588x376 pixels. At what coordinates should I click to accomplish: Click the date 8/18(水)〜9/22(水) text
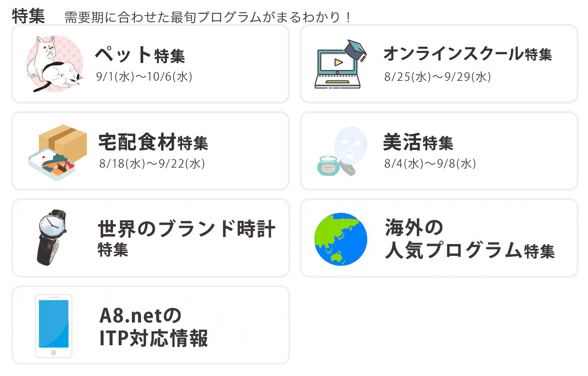coord(152,164)
